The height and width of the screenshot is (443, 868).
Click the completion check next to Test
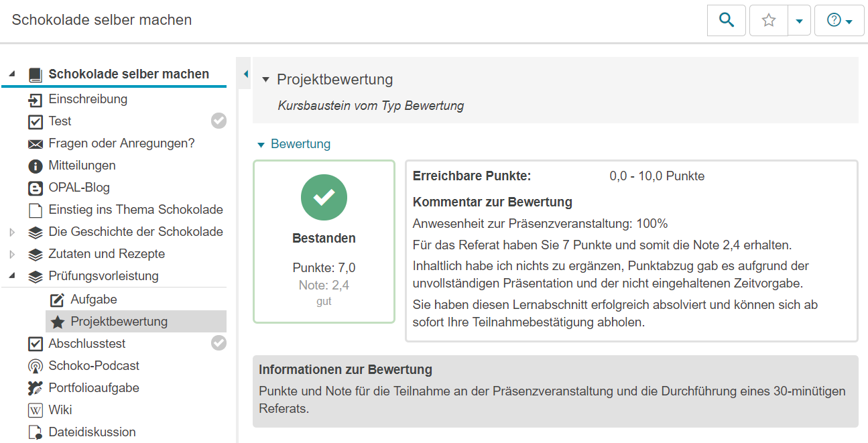[x=219, y=121]
